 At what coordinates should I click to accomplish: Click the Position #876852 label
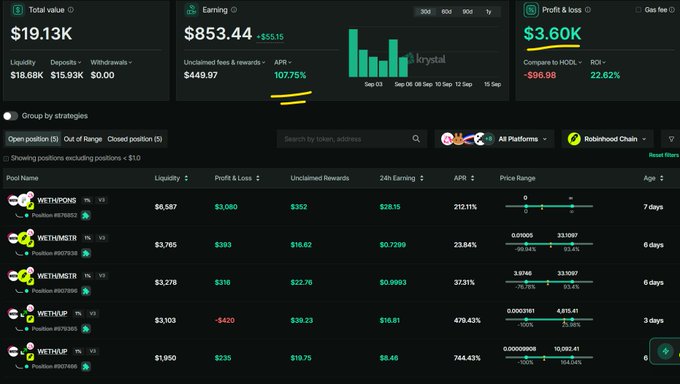tap(54, 215)
